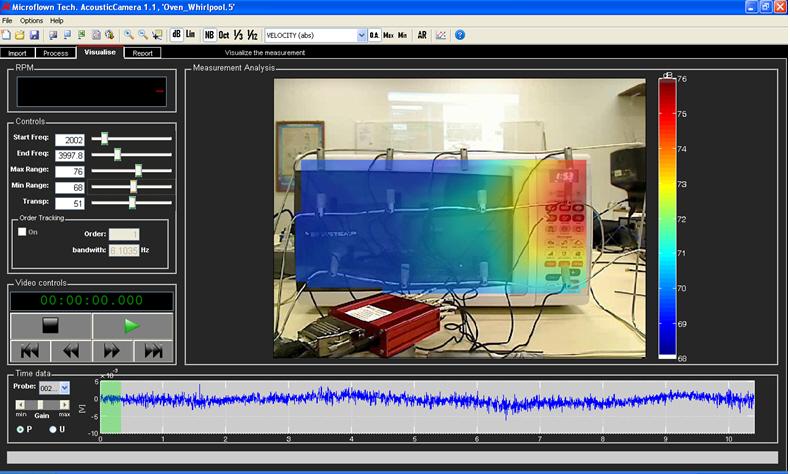
Task: Switch scale to dB
Action: [x=176, y=35]
